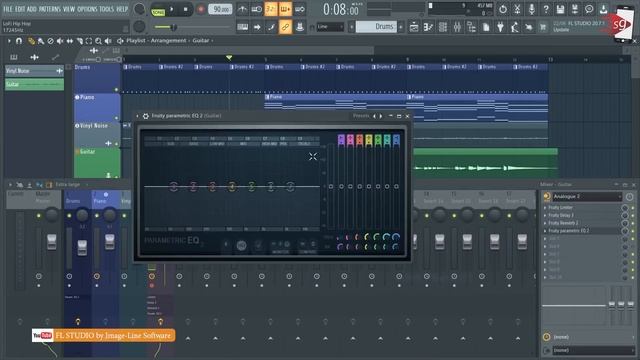640x360 pixels.
Task: Toggle auto scrolling arrow icon
Action: point(257,27)
